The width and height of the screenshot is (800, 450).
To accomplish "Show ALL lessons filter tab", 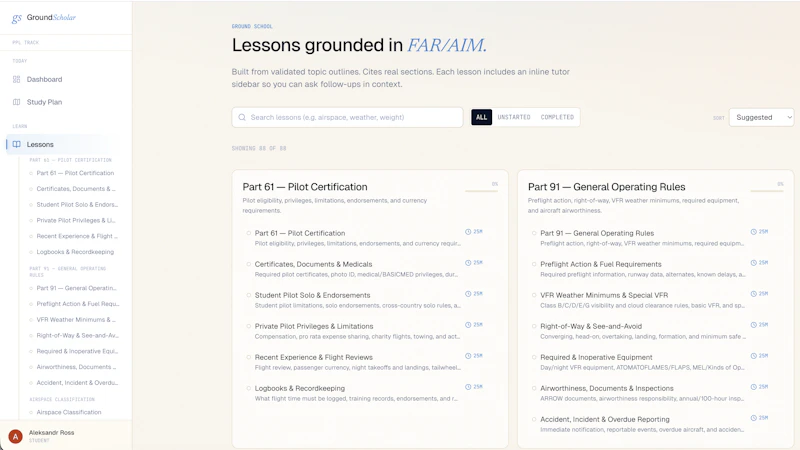I will (481, 117).
